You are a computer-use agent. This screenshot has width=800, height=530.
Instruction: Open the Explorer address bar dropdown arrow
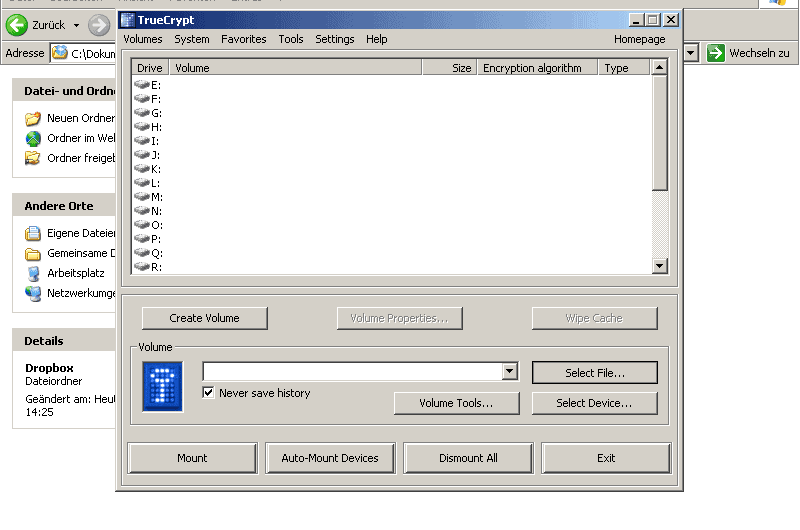pyautogui.click(x=691, y=53)
